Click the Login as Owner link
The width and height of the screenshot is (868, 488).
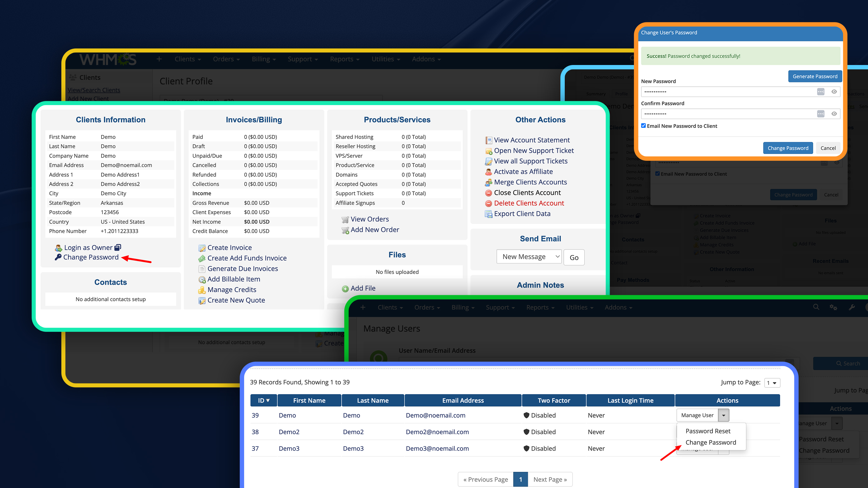pyautogui.click(x=88, y=248)
